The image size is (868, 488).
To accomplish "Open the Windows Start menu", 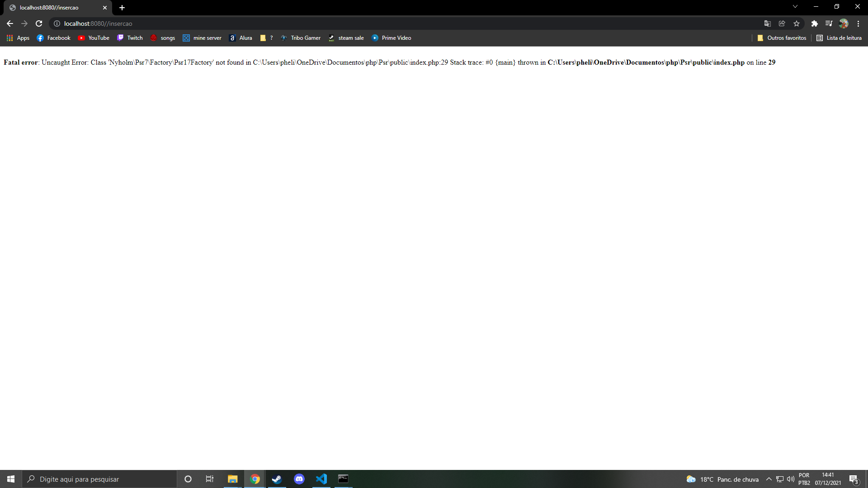I will click(x=11, y=479).
